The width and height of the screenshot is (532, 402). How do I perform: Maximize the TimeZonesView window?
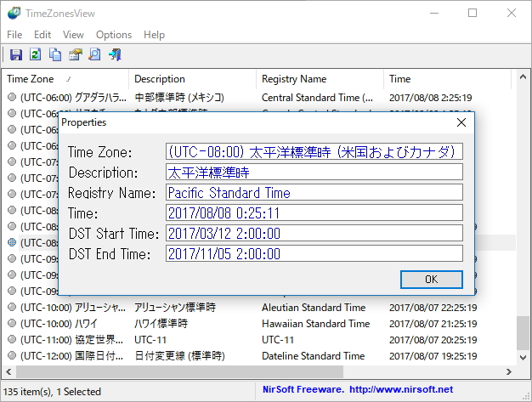(473, 14)
